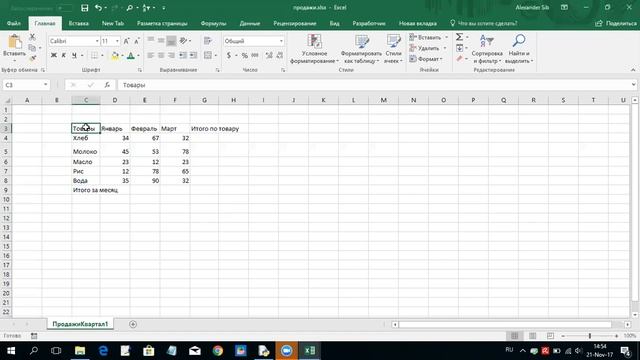This screenshot has height=360, width=640.
Task: Toggle middle vertical alignment
Action: coord(161,41)
